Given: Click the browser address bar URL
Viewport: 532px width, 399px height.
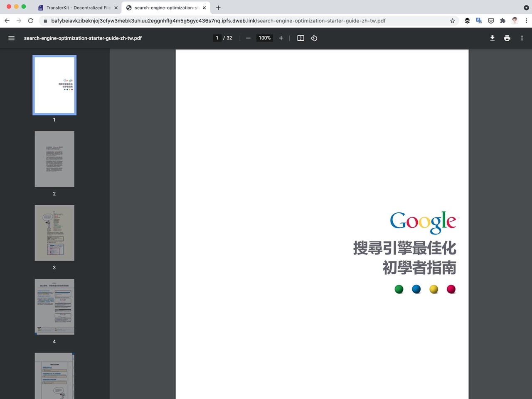Looking at the screenshot, I should 218,21.
